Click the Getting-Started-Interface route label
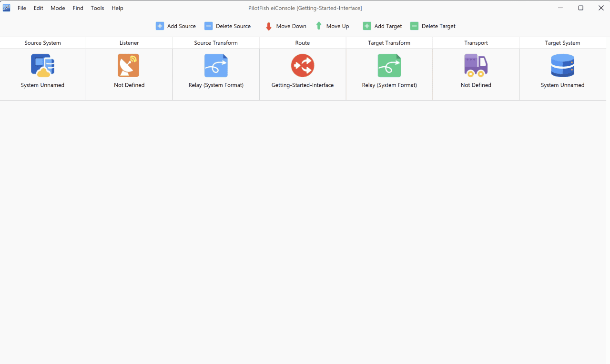The height and width of the screenshot is (364, 610). (303, 85)
